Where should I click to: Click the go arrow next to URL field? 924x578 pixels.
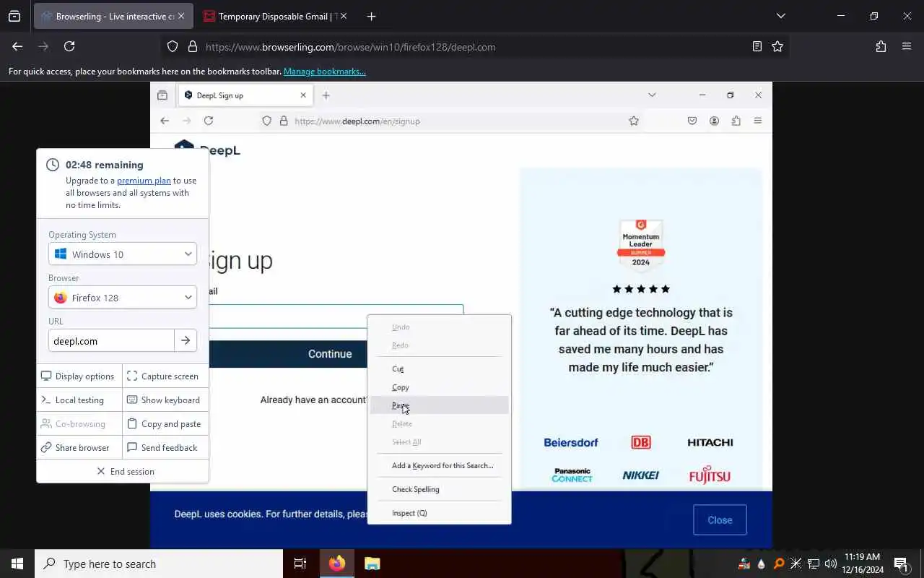point(186,341)
